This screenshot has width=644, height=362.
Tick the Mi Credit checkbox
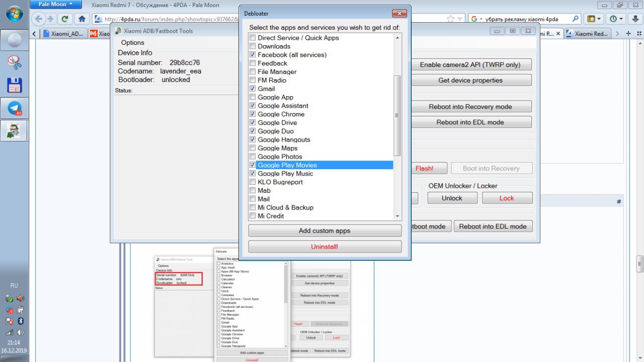pos(253,216)
